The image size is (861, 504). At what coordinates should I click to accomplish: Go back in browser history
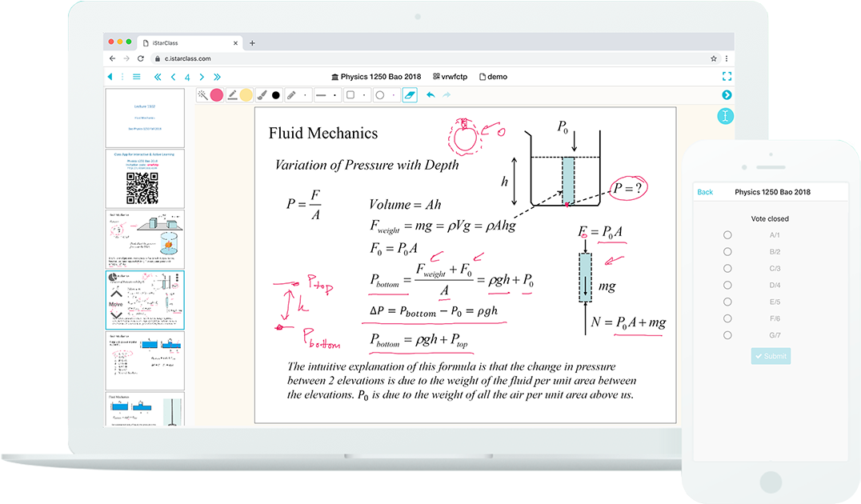(112, 58)
